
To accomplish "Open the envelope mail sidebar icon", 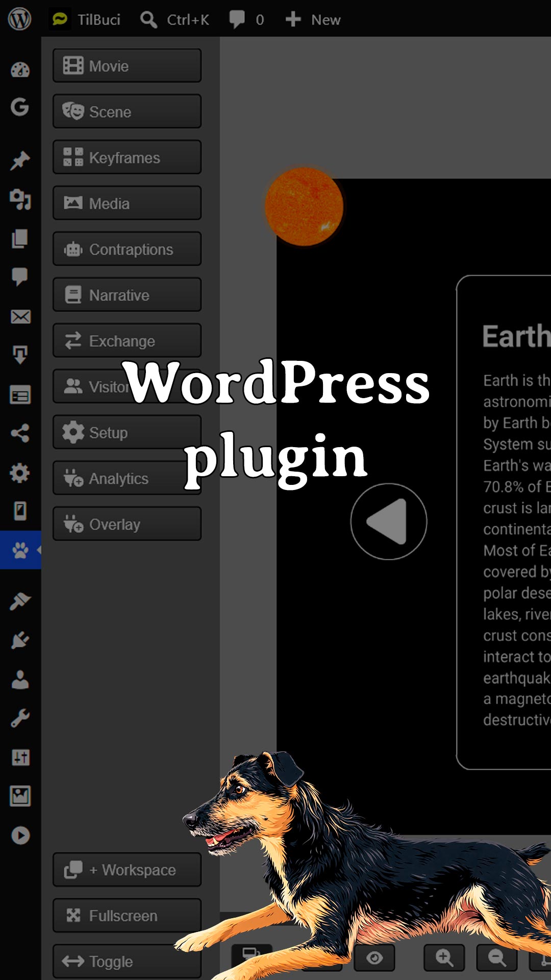I will [x=20, y=316].
